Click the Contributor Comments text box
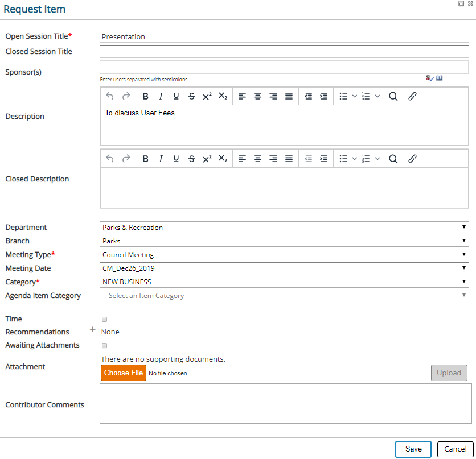The width and height of the screenshot is (476, 459). click(286, 403)
